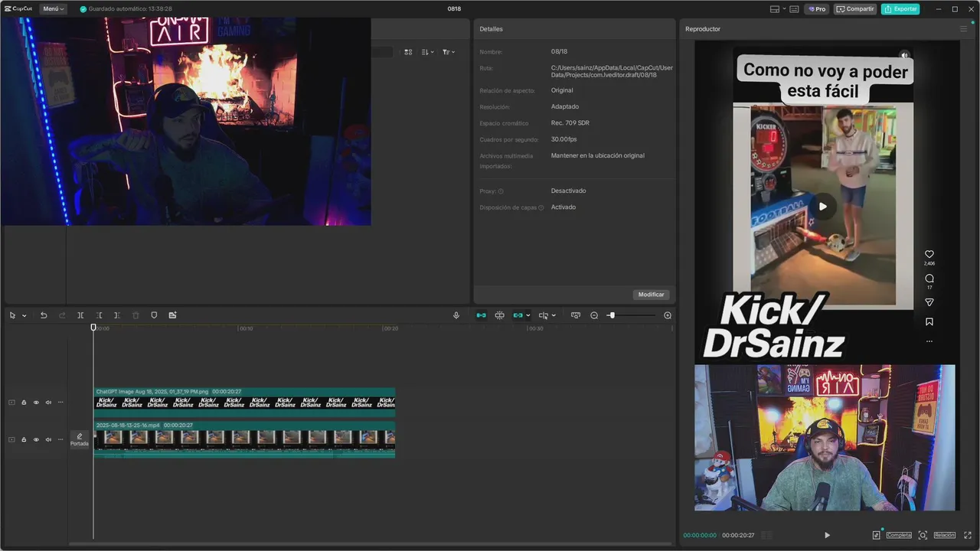Open more options for main video track

[x=60, y=439]
